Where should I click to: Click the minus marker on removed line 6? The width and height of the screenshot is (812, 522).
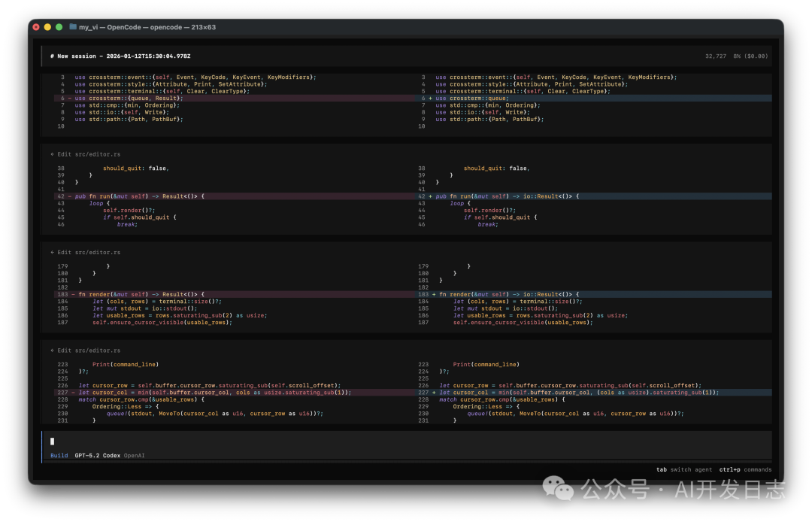click(69, 99)
